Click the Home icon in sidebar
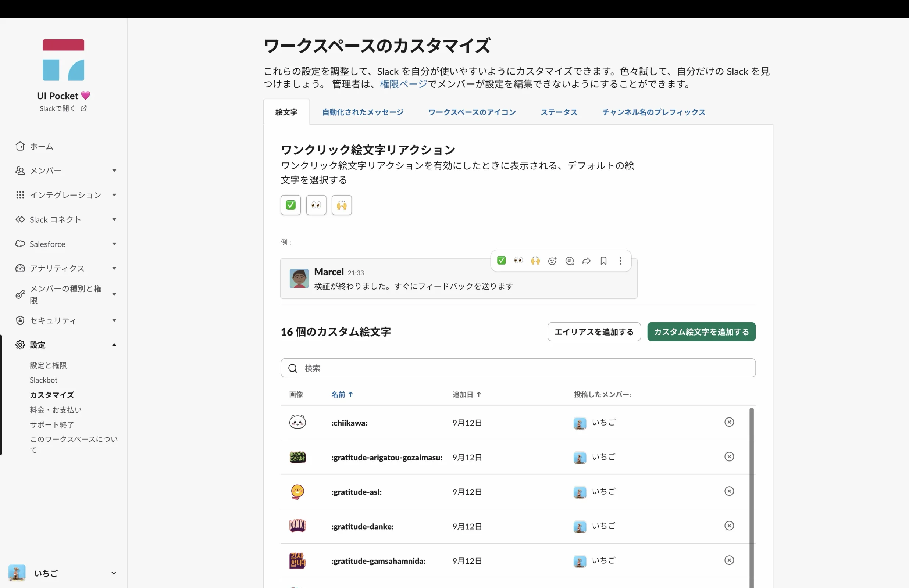This screenshot has height=588, width=909. pos(20,146)
